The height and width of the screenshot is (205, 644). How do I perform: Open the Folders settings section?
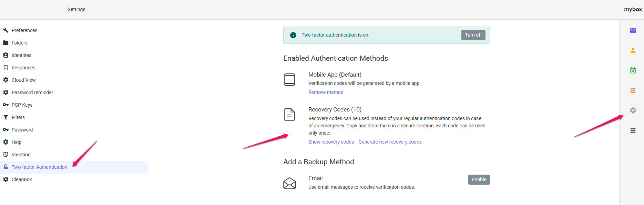(x=74, y=43)
